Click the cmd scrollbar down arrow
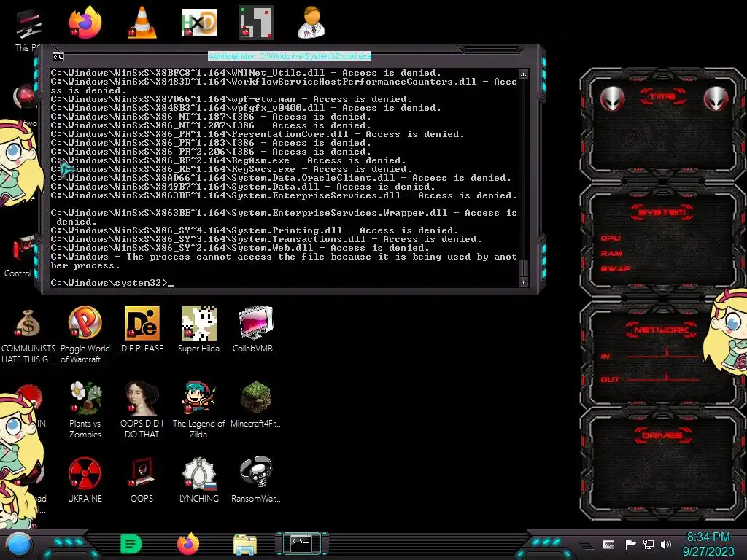The width and height of the screenshot is (747, 560). [x=523, y=281]
